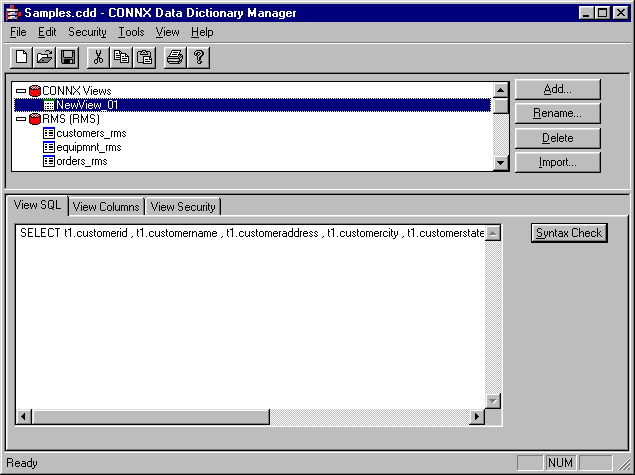This screenshot has height=475, width=635.
Task: Minimize the Data Dictionary Manager window
Action: coord(586,13)
